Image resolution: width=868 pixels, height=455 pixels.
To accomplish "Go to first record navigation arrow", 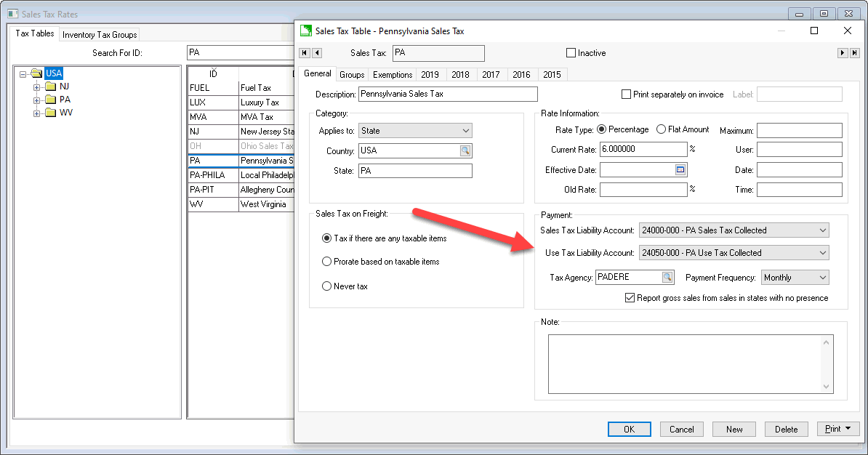I will coord(305,53).
